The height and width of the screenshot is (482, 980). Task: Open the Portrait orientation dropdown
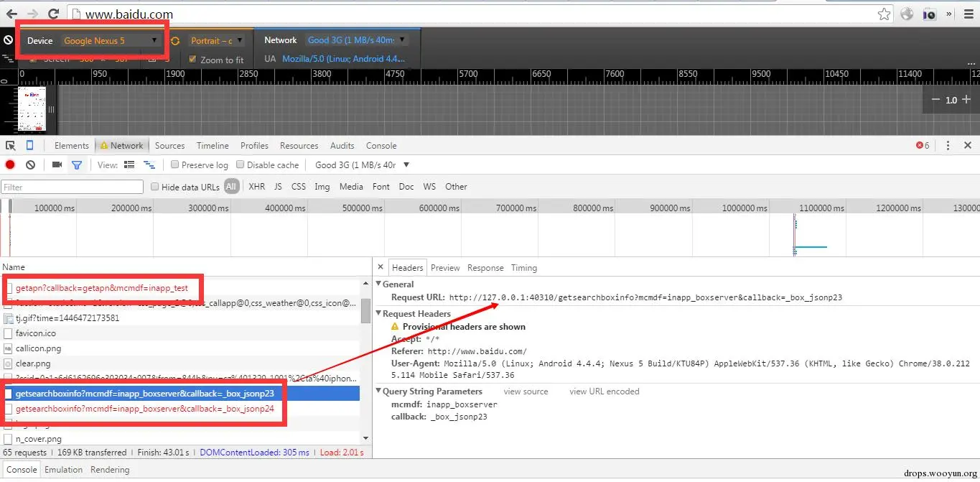click(217, 41)
